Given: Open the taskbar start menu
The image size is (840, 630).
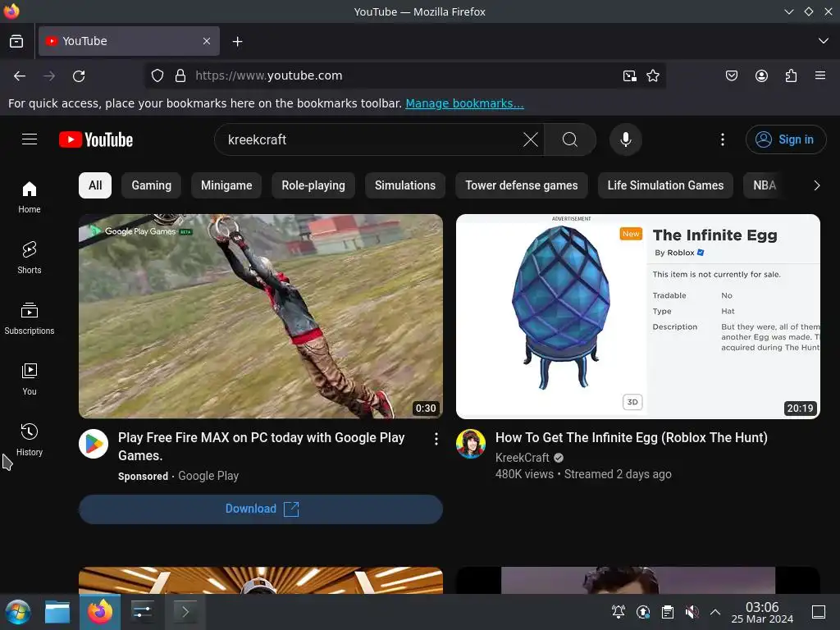Looking at the screenshot, I should coord(18,612).
